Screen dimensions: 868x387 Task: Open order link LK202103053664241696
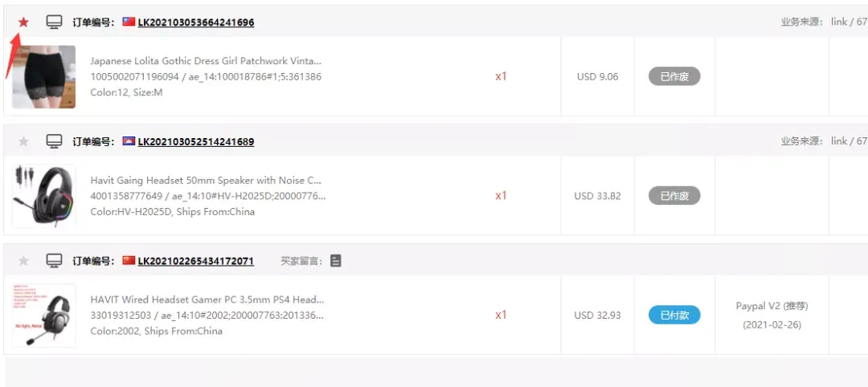tap(196, 22)
